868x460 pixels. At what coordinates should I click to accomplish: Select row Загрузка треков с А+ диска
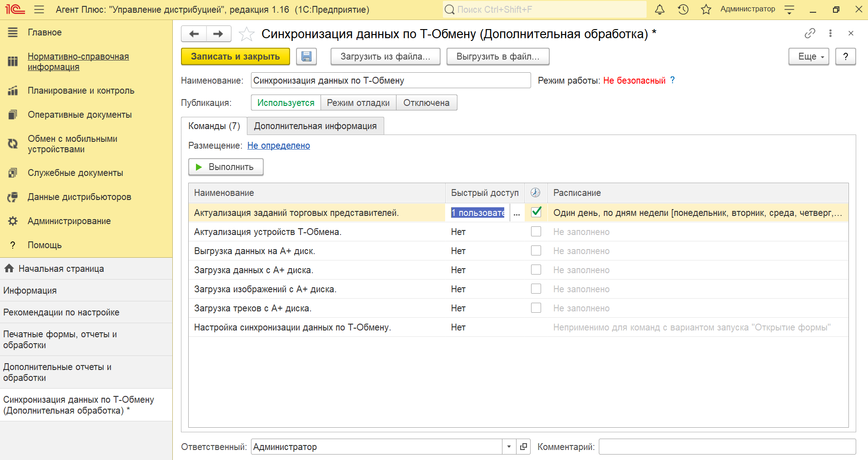(518, 308)
